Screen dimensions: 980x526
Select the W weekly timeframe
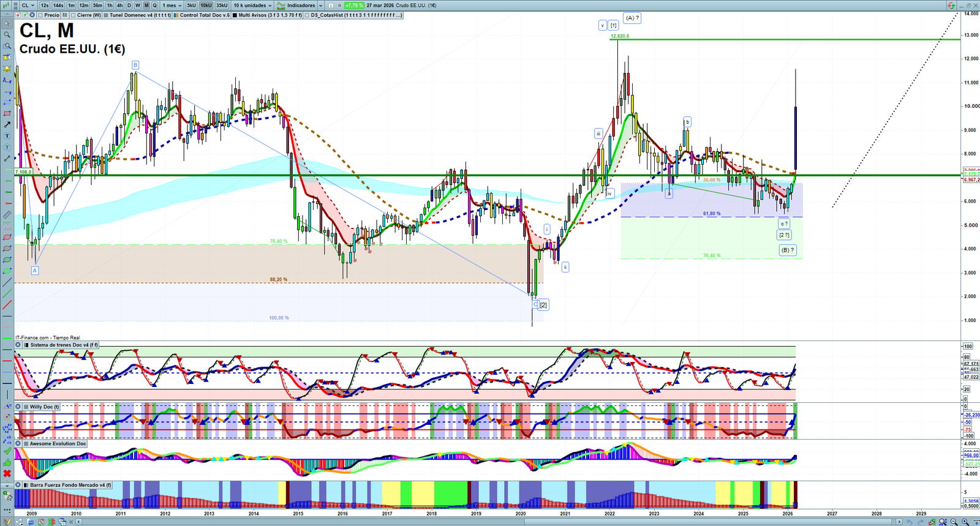138,6
